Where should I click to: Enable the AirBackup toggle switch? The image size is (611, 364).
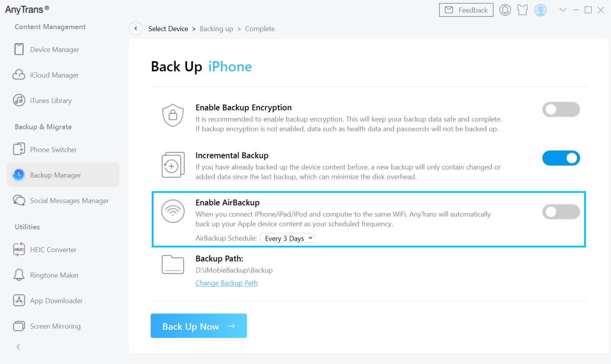[x=561, y=212]
